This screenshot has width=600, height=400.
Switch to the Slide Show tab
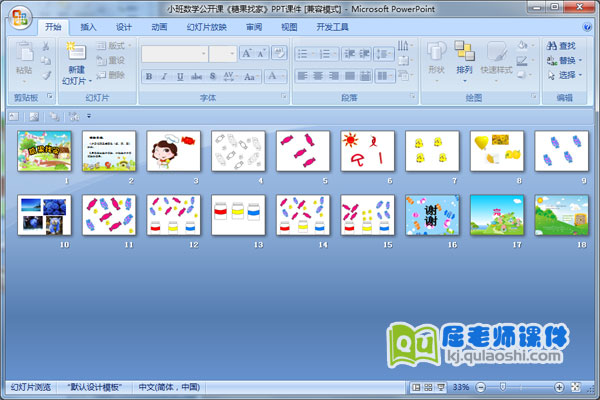[x=207, y=27]
